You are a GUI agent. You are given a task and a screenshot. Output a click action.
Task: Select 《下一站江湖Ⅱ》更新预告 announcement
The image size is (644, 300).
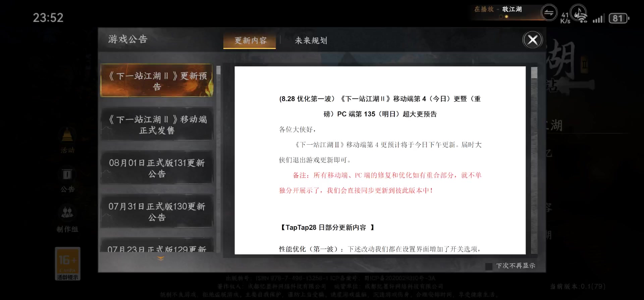pos(157,81)
